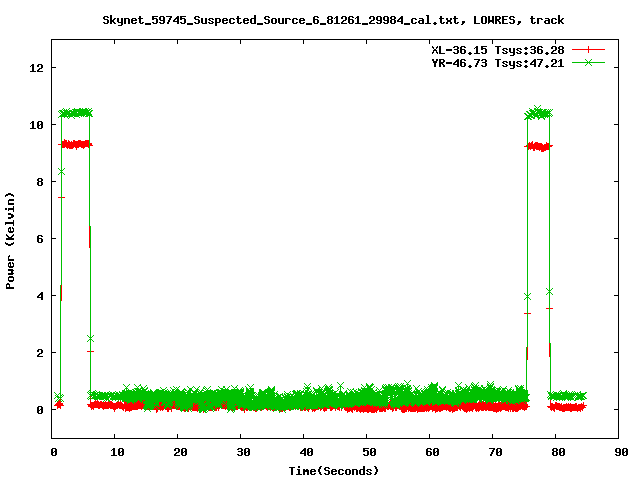
Task: Click the y-axis tick label 4
Action: click(40, 296)
